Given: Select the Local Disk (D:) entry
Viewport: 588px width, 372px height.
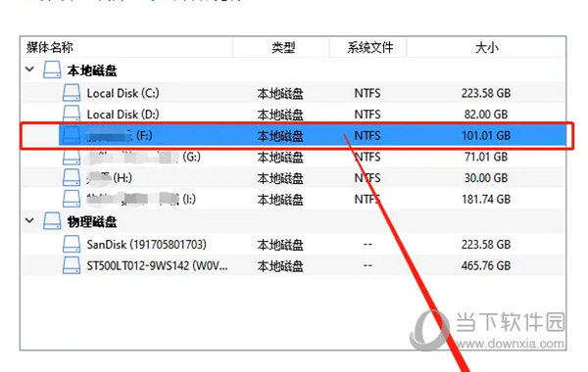Looking at the screenshot, I should (123, 115).
